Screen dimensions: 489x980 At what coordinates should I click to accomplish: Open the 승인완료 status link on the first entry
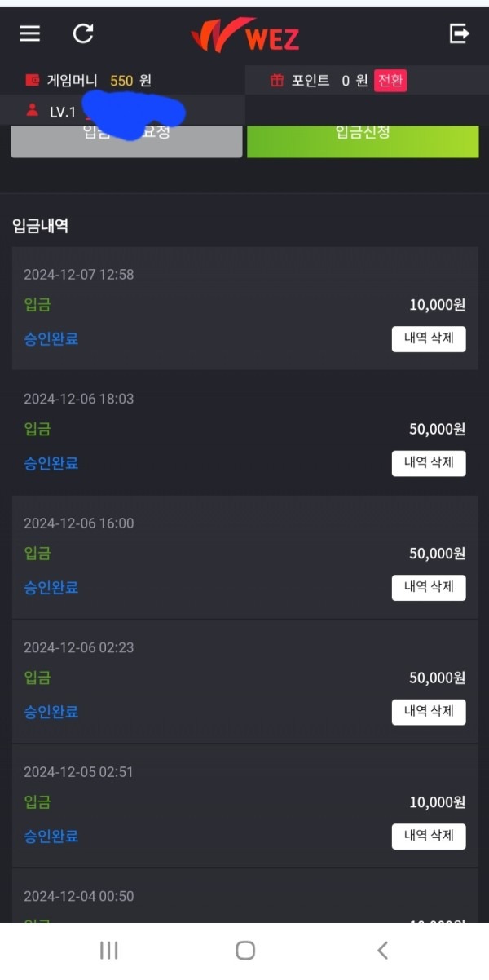click(x=51, y=338)
